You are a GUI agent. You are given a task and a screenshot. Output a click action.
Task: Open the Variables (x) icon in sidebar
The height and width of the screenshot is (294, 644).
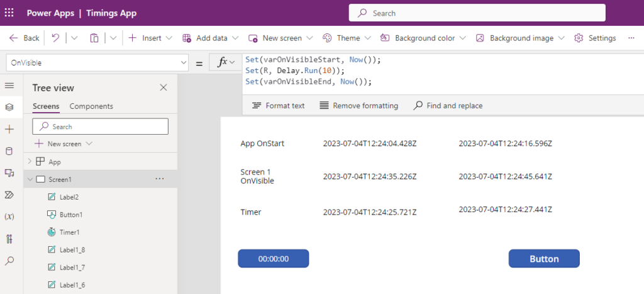pos(9,217)
